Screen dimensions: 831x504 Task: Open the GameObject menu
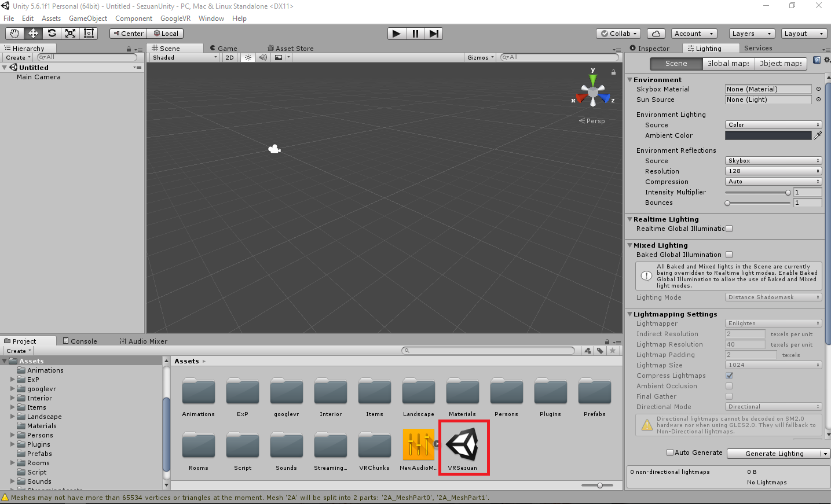tap(88, 19)
